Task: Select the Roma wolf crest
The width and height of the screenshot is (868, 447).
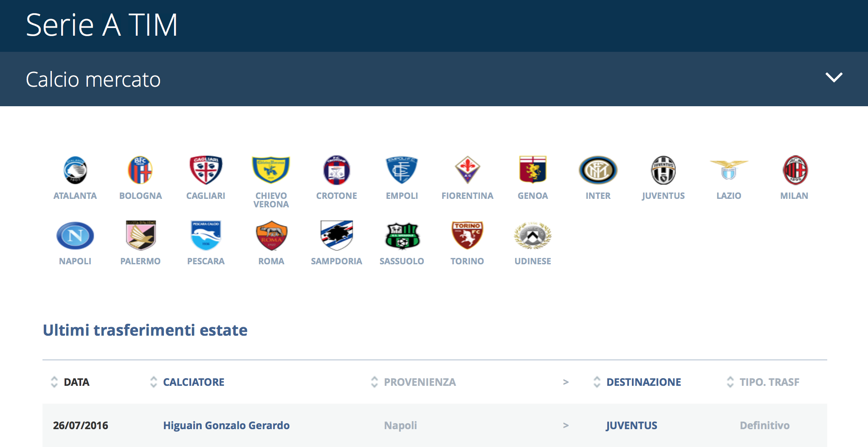Action: pyautogui.click(x=271, y=235)
